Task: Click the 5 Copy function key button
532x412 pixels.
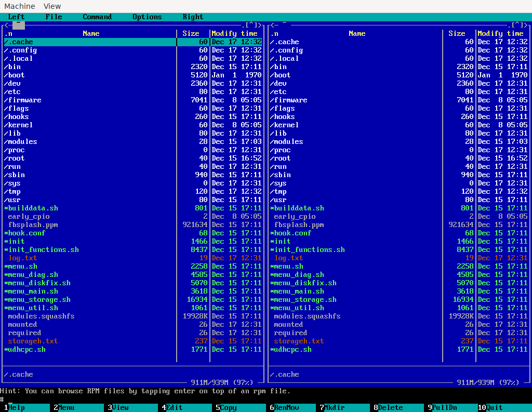Action: [242, 408]
